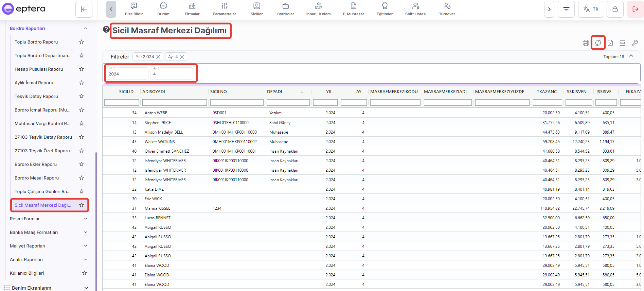Sort by the DEPADI column header
Screen dimensions: 644x291
click(x=274, y=91)
